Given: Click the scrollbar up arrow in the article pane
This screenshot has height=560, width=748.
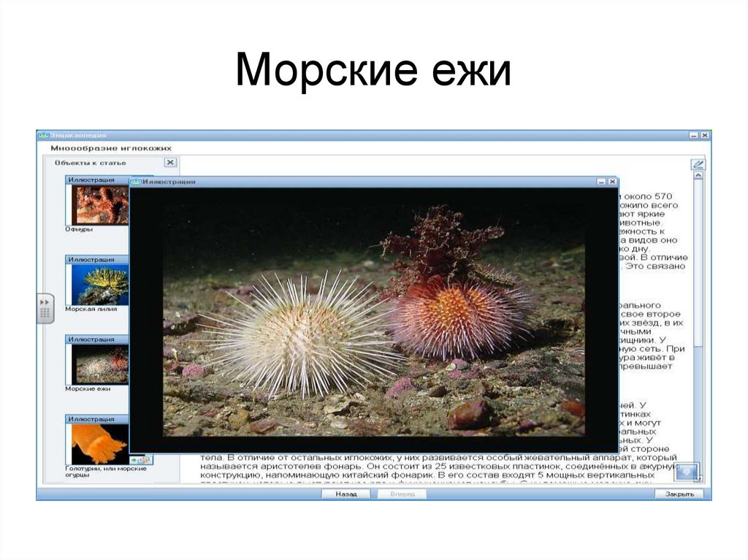Looking at the screenshot, I should (x=698, y=175).
